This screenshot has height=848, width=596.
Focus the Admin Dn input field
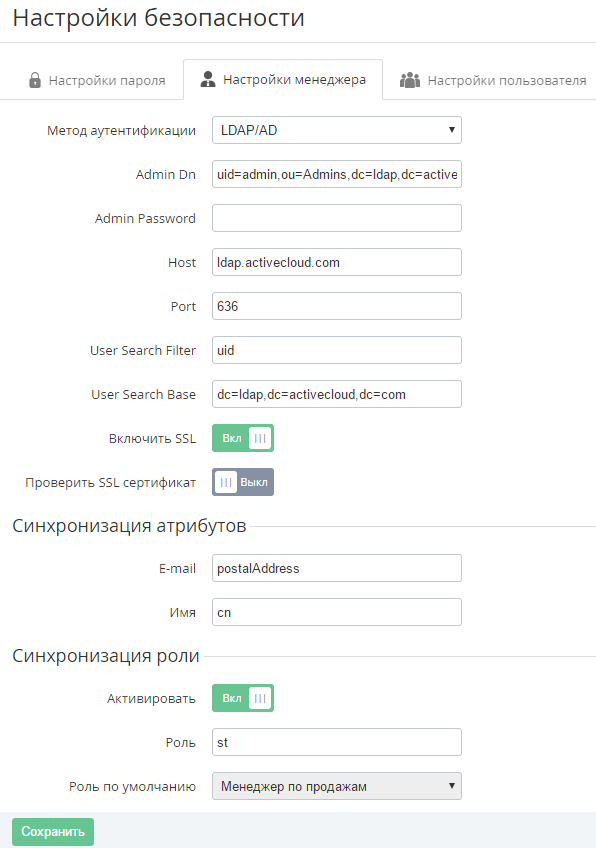click(x=337, y=174)
